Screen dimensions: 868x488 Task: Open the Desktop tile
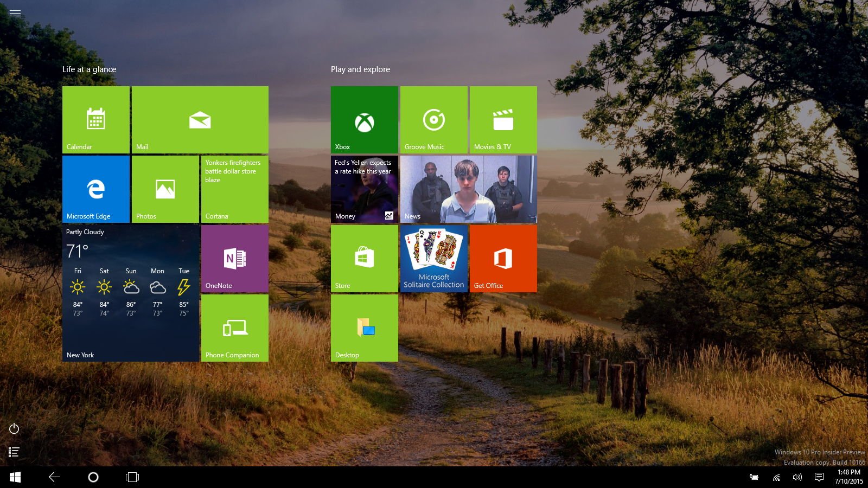click(365, 328)
